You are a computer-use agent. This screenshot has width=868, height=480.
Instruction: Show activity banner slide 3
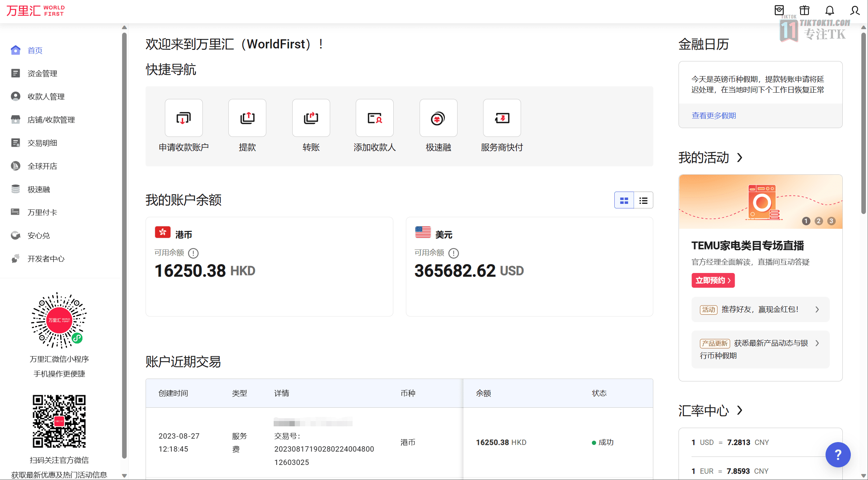point(831,221)
